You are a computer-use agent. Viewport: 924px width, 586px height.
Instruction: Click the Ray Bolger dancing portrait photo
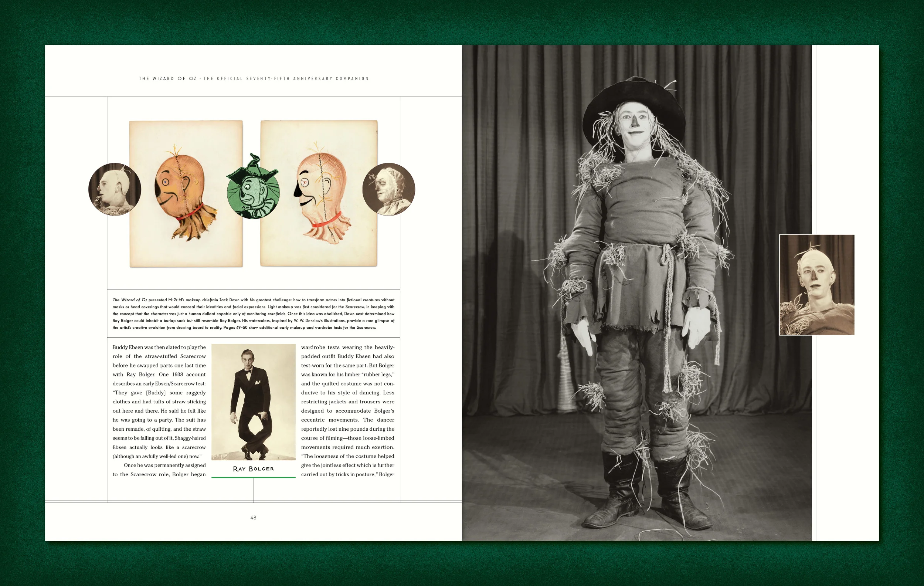(x=253, y=402)
